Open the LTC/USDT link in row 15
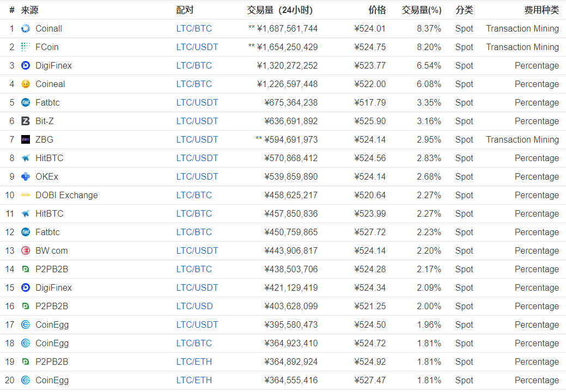Screen dimensions: 566x392 [x=197, y=288]
